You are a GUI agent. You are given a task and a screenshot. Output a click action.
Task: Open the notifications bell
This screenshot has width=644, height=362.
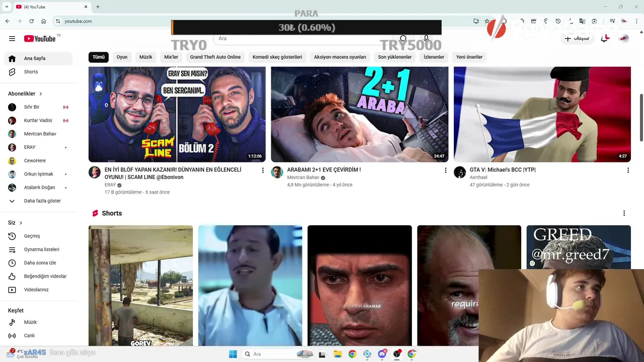(x=605, y=38)
